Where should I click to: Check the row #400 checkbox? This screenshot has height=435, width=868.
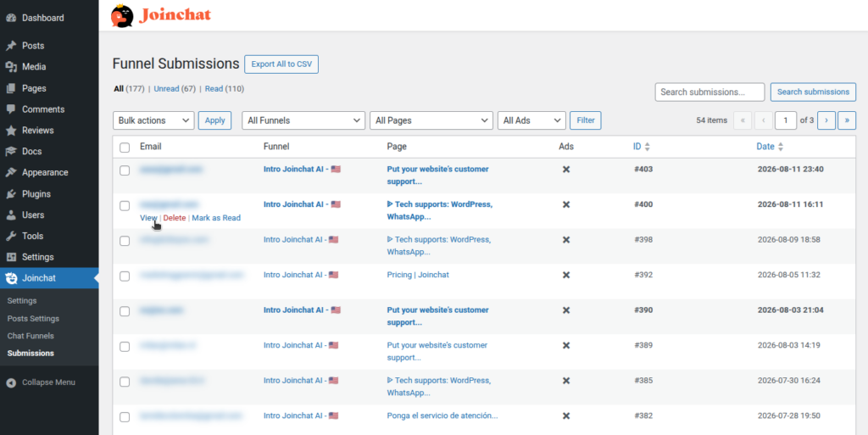(125, 206)
